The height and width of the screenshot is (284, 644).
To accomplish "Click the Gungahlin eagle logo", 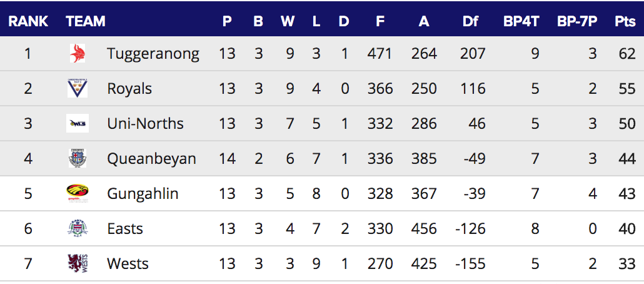I will click(78, 193).
